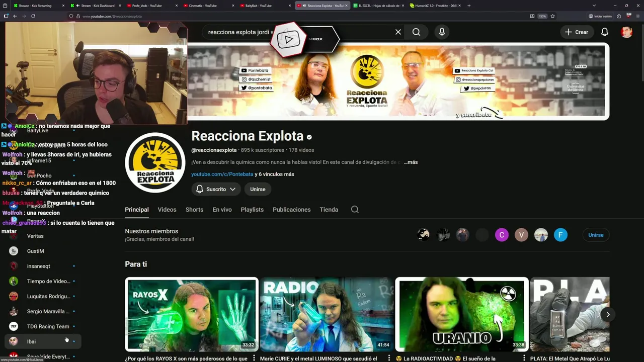Open a new browser tab with plus
Screen dimensions: 644x362
click(x=469, y=6)
